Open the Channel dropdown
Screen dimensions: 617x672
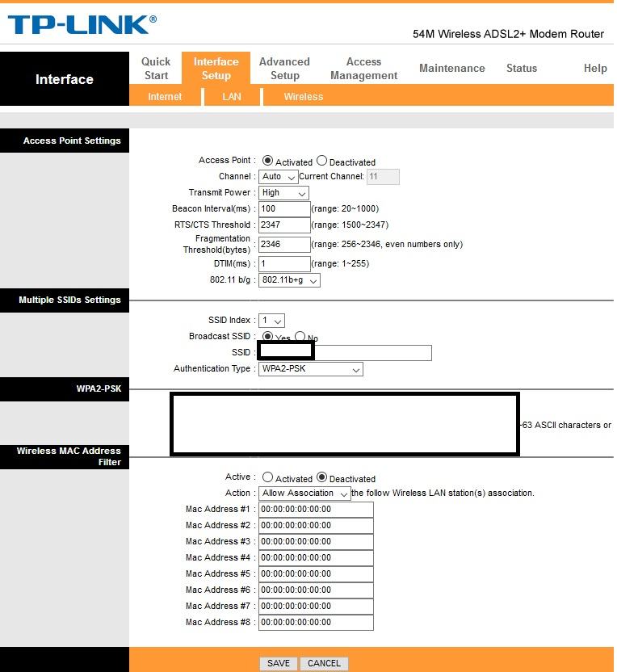point(278,177)
